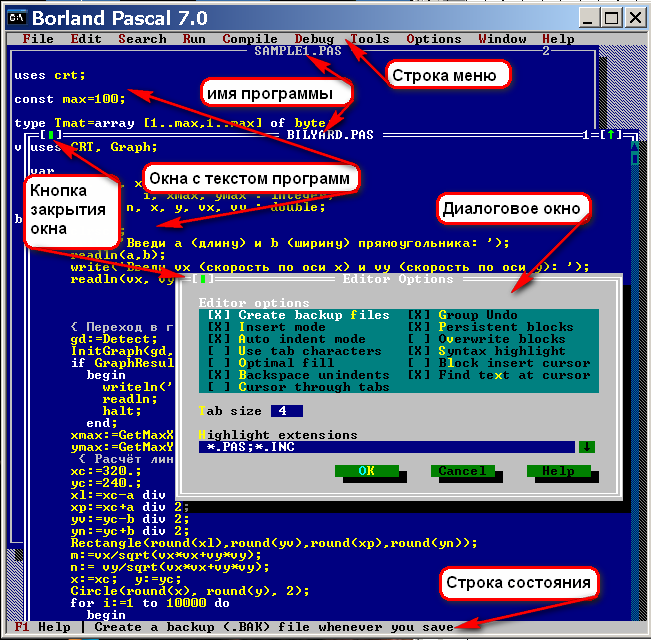This screenshot has height=640, width=651.
Task: Click the 'gd:=Detect;' code line
Action: pos(114,339)
